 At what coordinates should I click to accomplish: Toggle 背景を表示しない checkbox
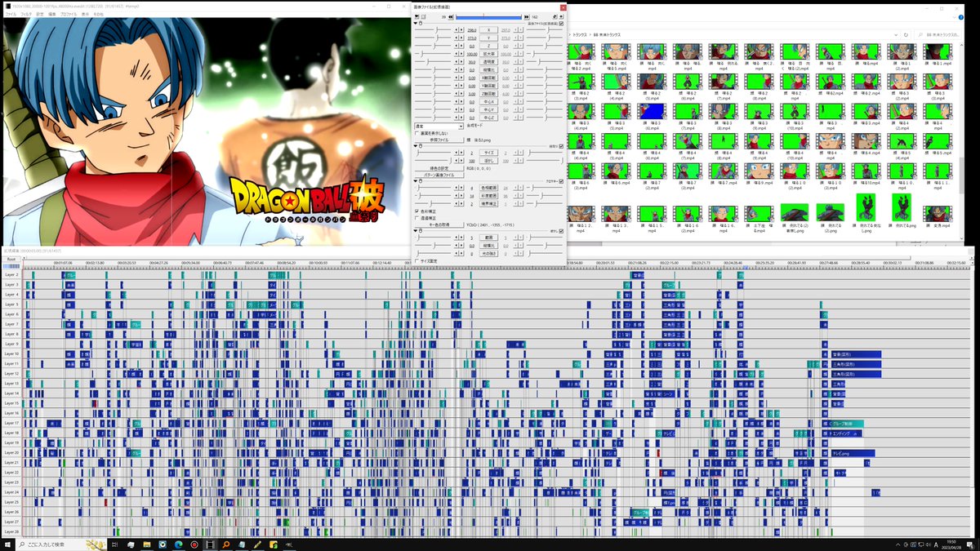[x=418, y=133]
